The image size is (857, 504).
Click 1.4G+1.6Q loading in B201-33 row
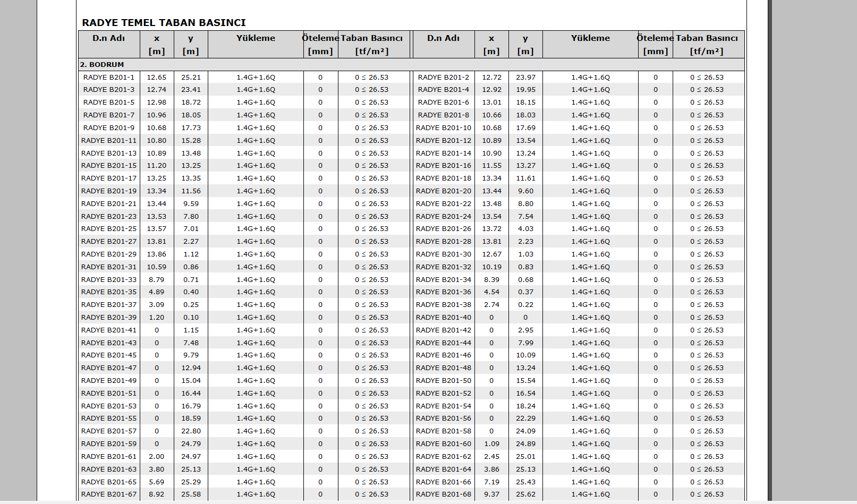click(x=256, y=279)
